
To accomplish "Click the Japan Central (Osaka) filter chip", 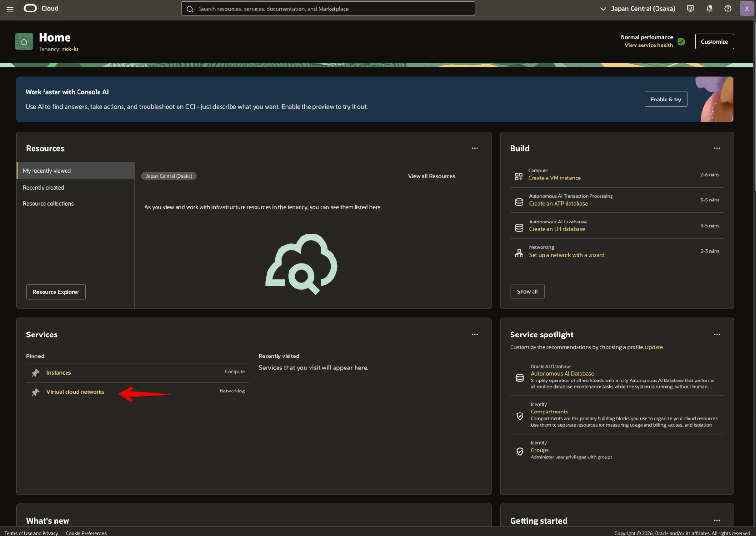I will [x=169, y=176].
